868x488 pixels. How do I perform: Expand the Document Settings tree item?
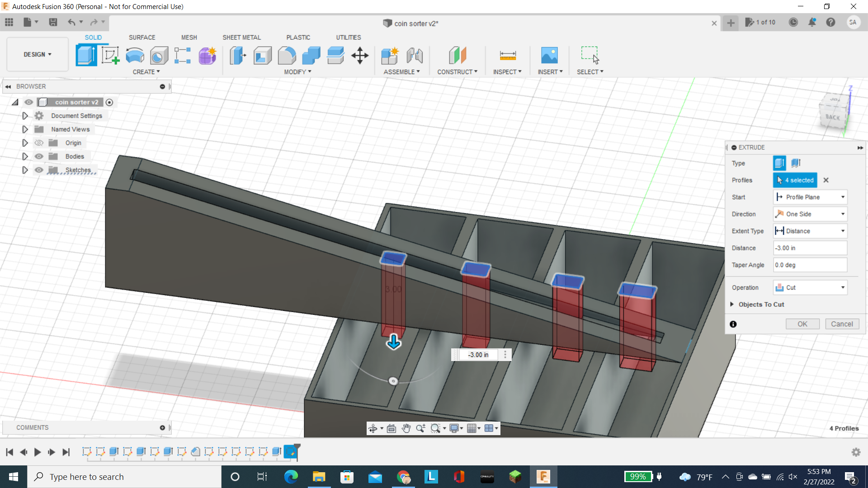25,116
